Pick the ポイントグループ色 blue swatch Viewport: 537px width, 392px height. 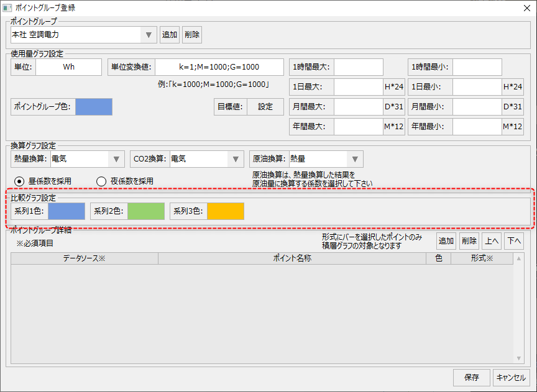pos(94,107)
